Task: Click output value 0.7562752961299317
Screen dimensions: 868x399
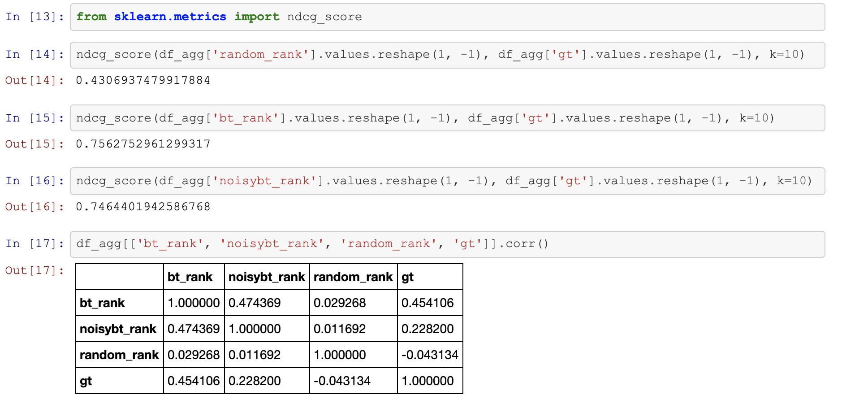Action: (143, 144)
